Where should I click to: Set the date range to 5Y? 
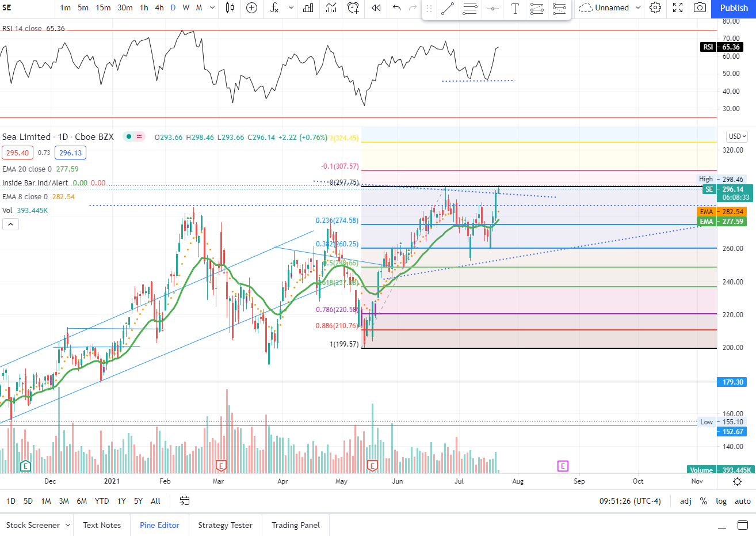[138, 501]
